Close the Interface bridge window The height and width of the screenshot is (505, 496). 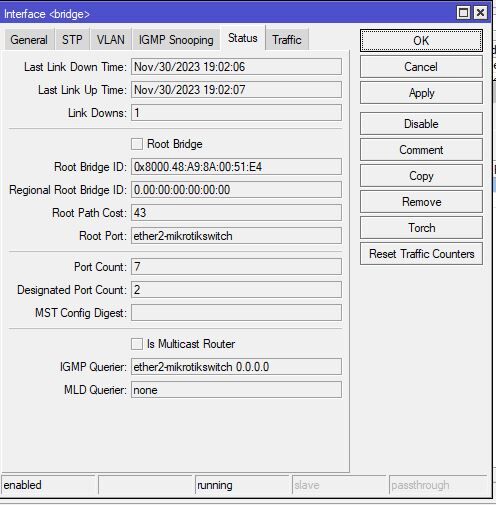click(480, 13)
